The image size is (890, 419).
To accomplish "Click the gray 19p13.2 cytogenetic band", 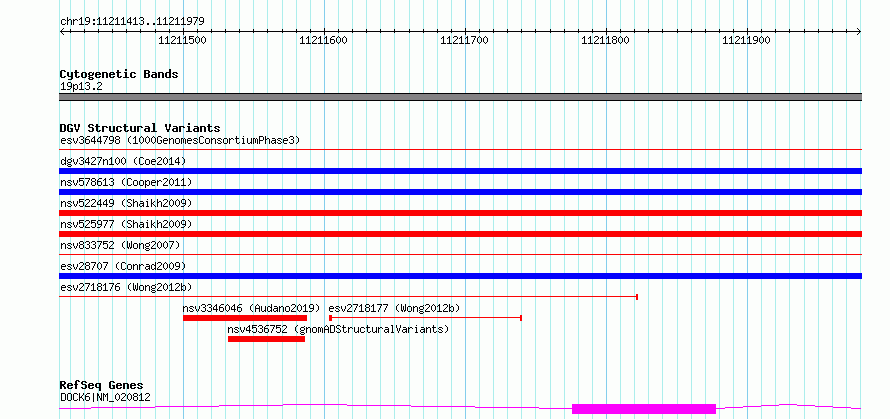I will pyautogui.click(x=460, y=97).
